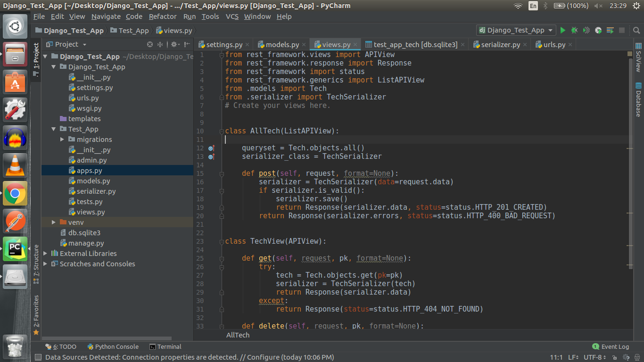Run the Django_Test_App configuration
644x362 pixels.
tap(562, 30)
